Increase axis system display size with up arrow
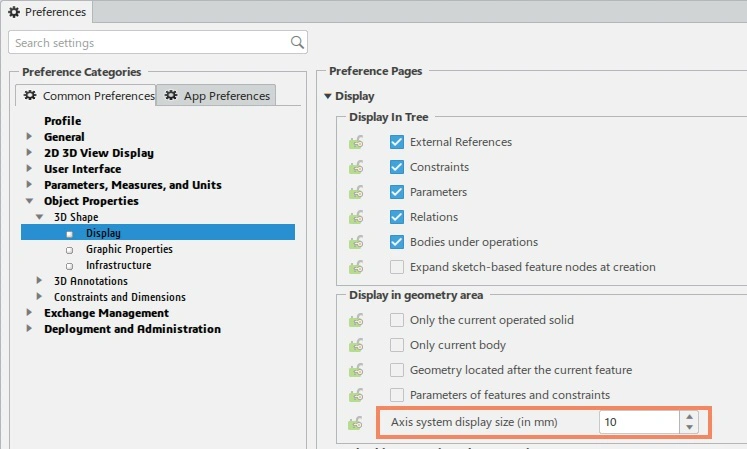The width and height of the screenshot is (747, 449). pos(688,416)
